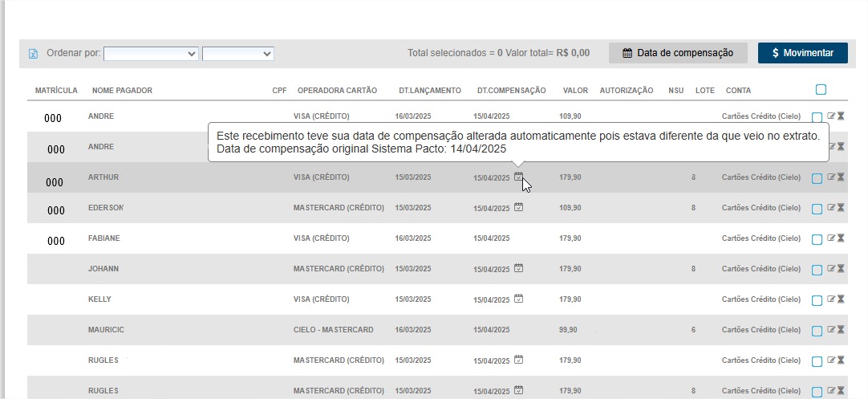Click calendar icon in ARTHUR's row
The image size is (868, 399).
519,177
